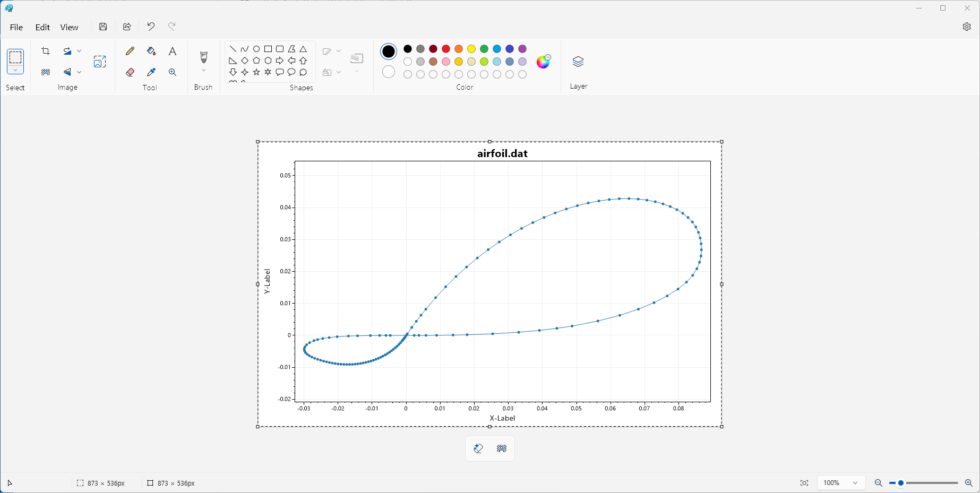This screenshot has width=980, height=493.
Task: Pick the dark red color swatch
Action: [x=433, y=49]
